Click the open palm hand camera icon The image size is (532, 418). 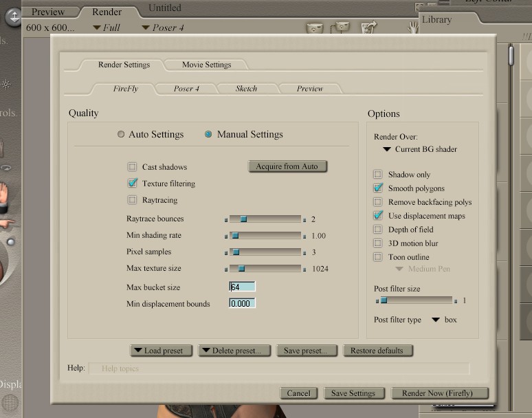3,198
